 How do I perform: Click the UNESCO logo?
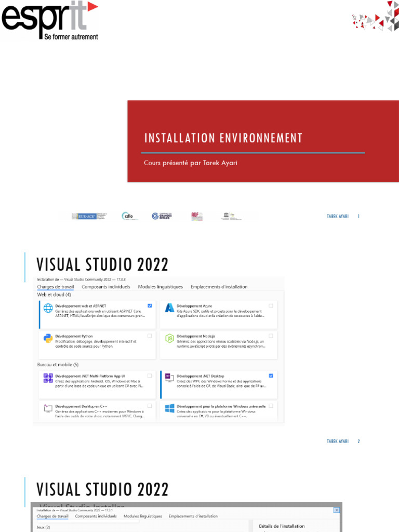[231, 216]
